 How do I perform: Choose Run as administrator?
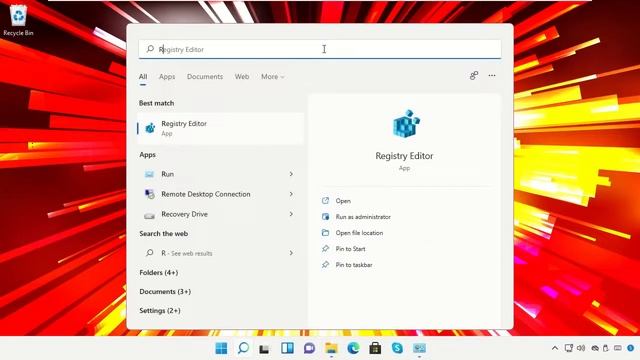[x=363, y=217]
